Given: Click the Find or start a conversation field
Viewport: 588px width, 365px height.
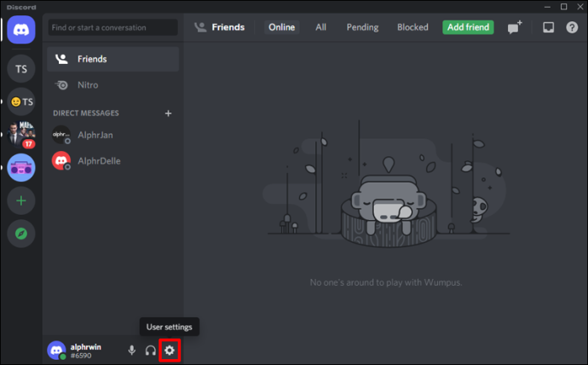Looking at the screenshot, I should 112,27.
